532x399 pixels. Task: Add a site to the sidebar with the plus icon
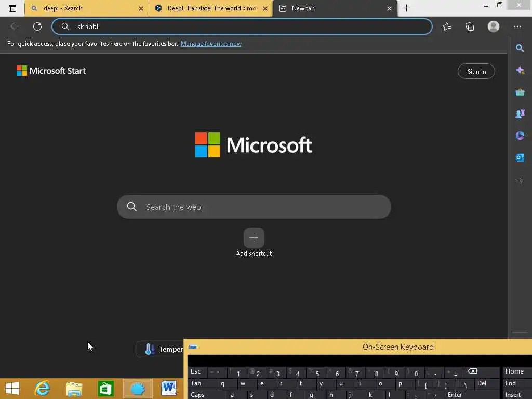(x=520, y=181)
